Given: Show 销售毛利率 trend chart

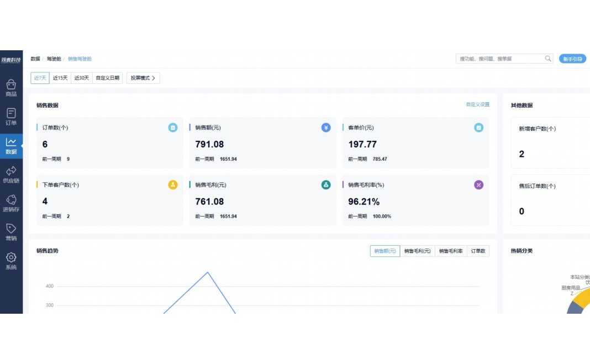Looking at the screenshot, I should (x=451, y=251).
